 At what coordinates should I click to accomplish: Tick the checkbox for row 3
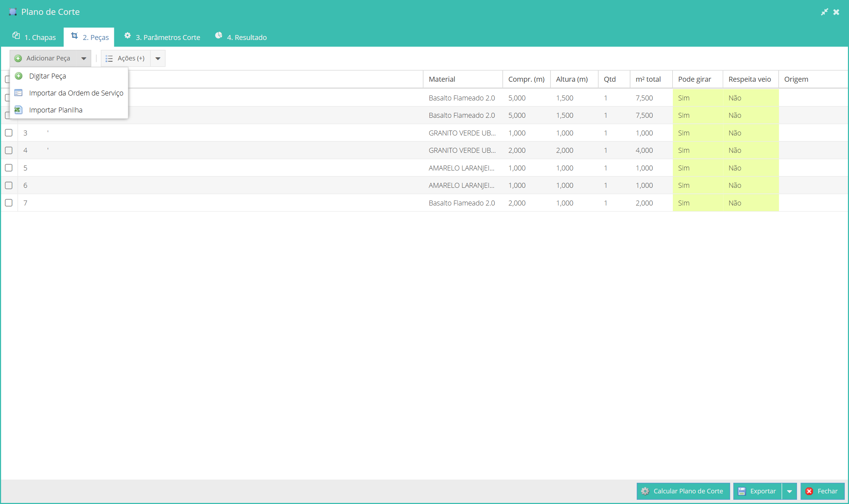(9, 133)
